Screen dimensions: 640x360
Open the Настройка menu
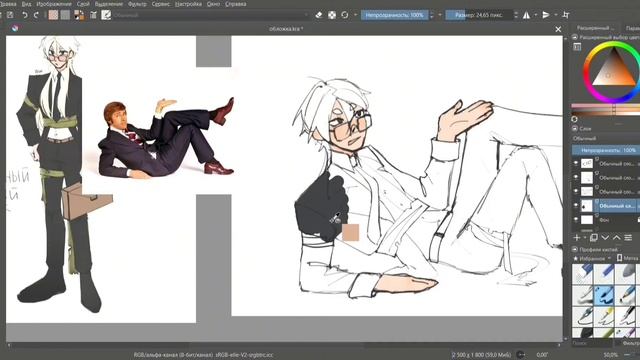click(188, 4)
